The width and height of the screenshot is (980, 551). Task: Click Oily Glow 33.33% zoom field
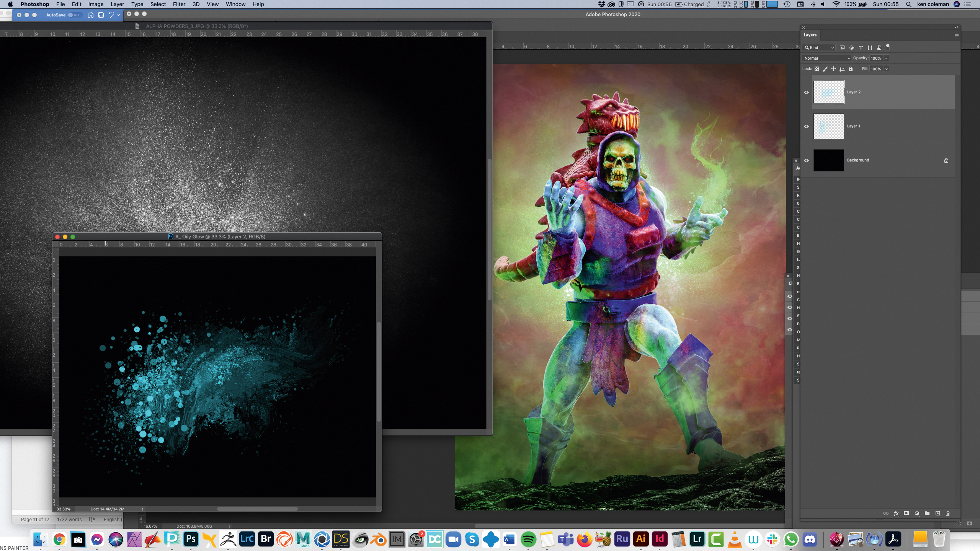coord(64,509)
